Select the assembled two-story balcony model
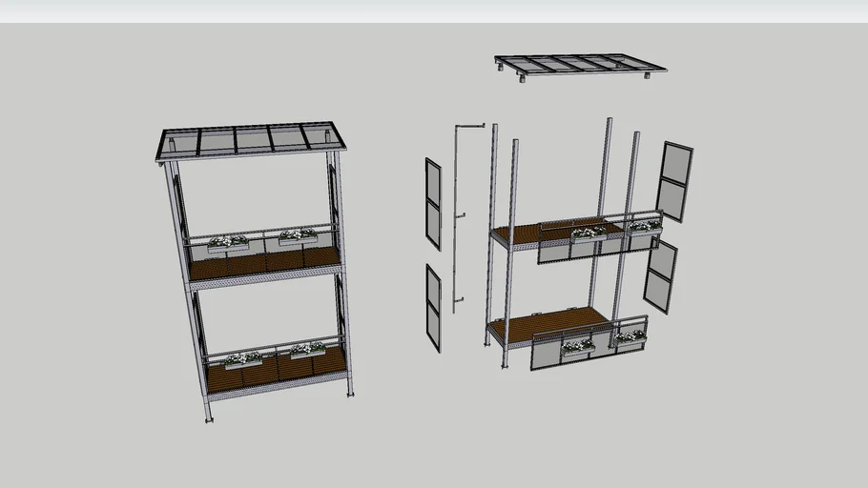Image resolution: width=868 pixels, height=488 pixels. point(255,271)
